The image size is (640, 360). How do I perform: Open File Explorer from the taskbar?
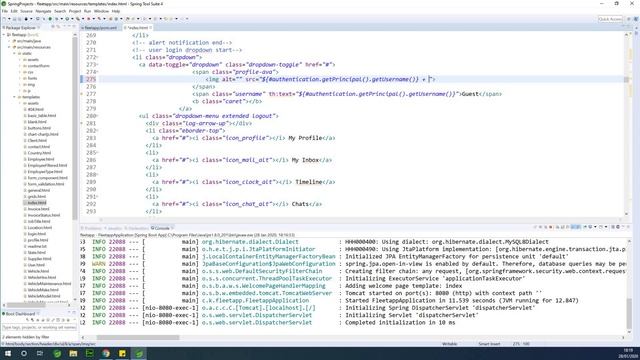pos(73,353)
